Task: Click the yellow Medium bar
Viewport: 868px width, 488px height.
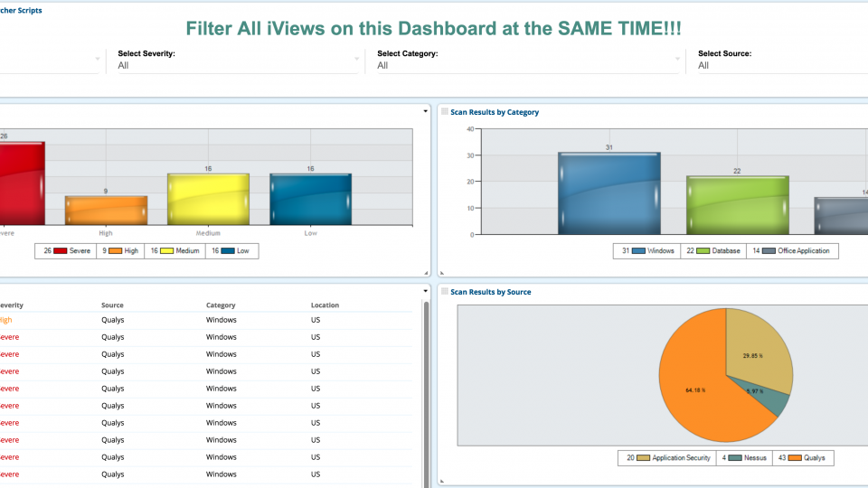Action: [208, 199]
